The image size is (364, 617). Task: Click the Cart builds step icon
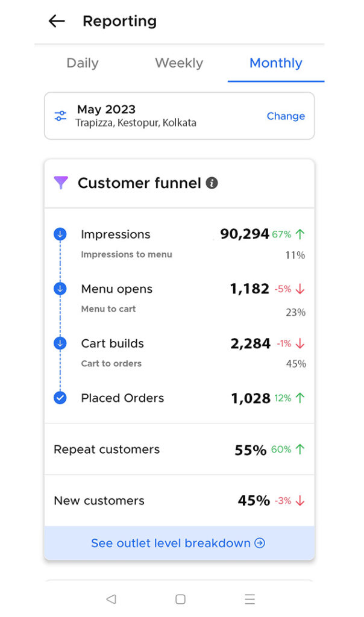[60, 343]
